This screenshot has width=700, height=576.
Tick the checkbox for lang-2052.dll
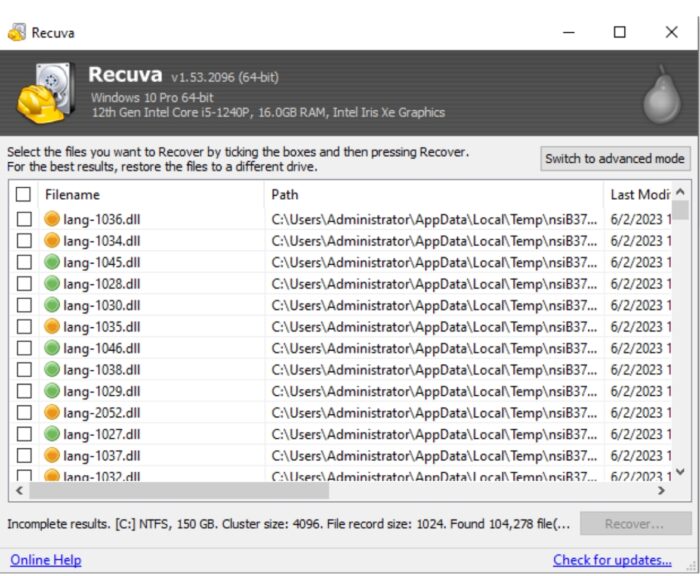[24, 413]
